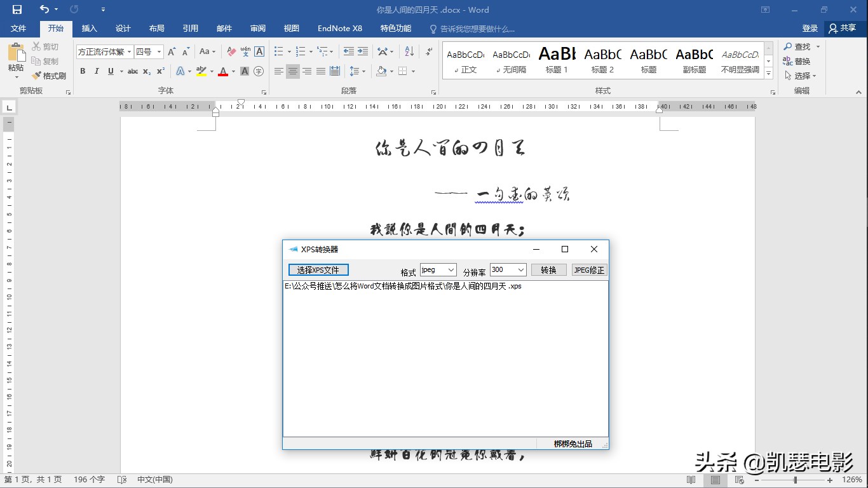Select the subscript icon
Screen dimensions: 868x488
tap(148, 72)
